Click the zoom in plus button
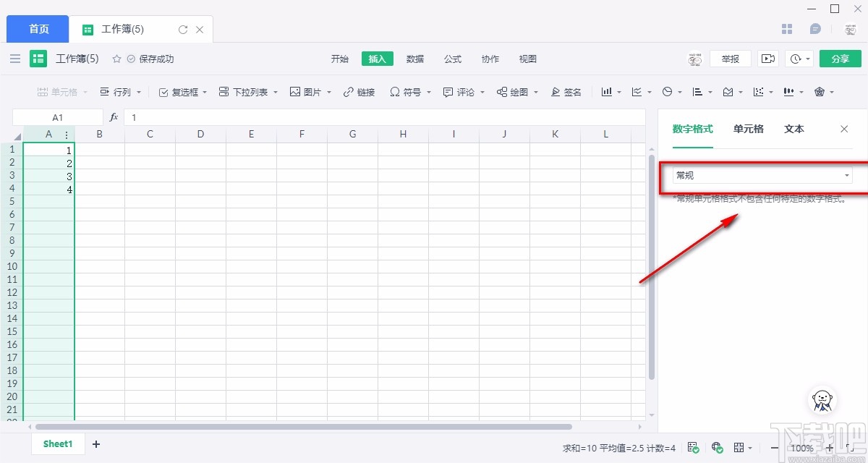The width and height of the screenshot is (868, 463). tap(829, 448)
